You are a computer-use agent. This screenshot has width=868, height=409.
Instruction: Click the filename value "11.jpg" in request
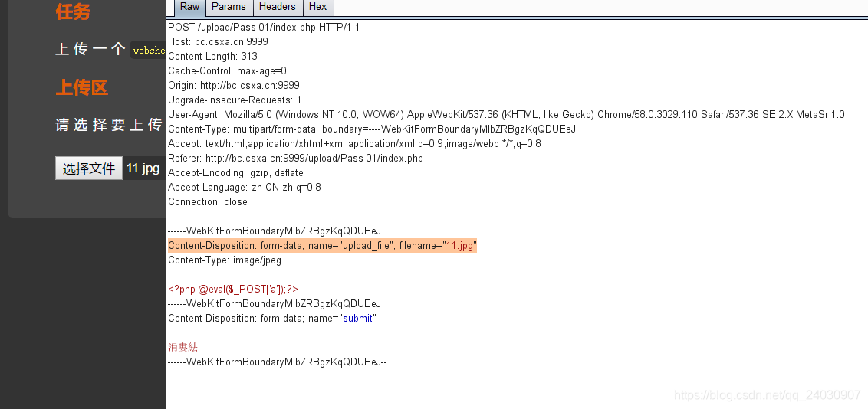[x=459, y=245]
